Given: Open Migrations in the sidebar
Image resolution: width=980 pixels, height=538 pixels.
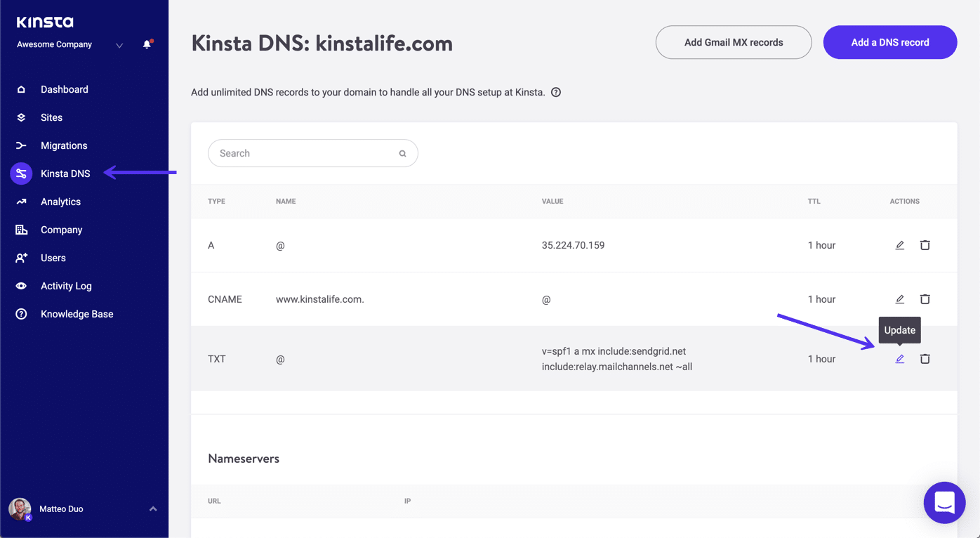Looking at the screenshot, I should pos(64,145).
